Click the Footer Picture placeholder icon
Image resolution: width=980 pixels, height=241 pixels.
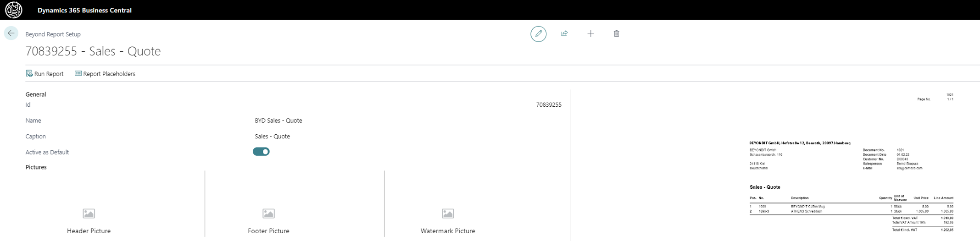pyautogui.click(x=268, y=214)
